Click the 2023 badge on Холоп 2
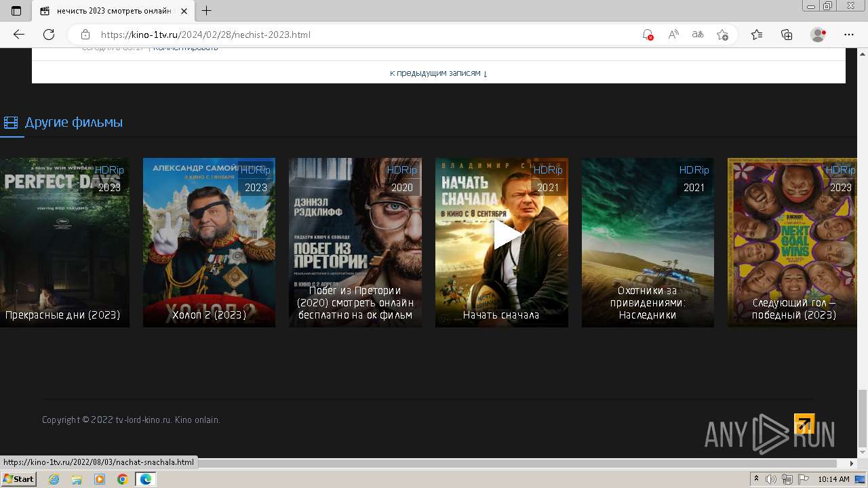The height and width of the screenshot is (488, 868). point(256,188)
